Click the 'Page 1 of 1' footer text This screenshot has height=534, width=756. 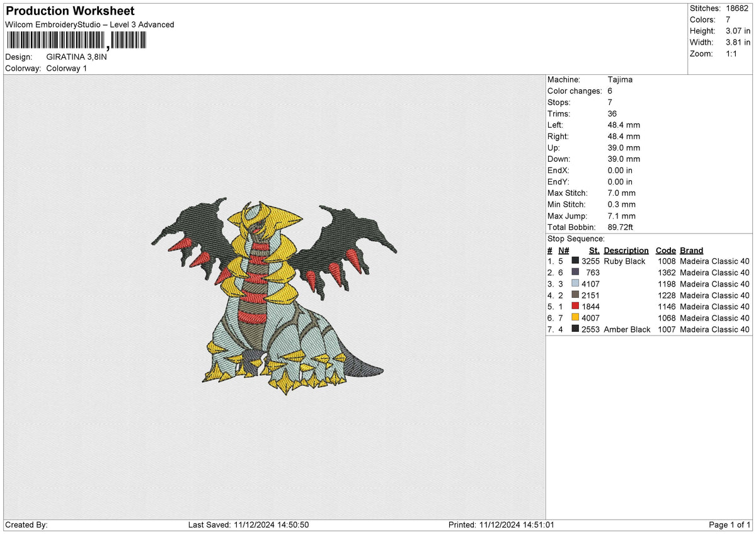click(730, 525)
